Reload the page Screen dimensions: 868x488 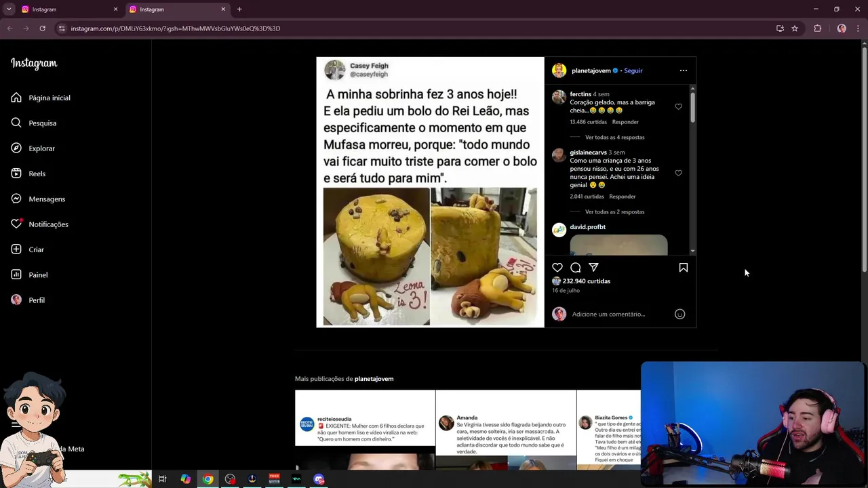[x=42, y=28]
